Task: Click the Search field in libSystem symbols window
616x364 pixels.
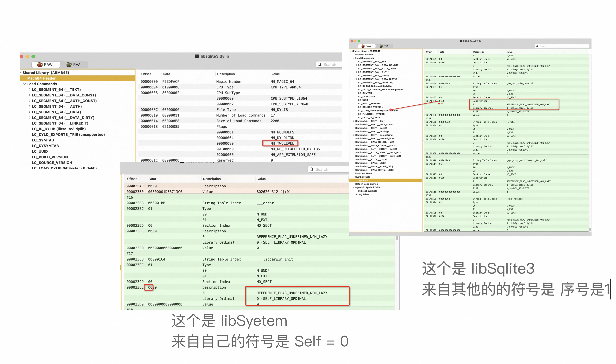Action: pyautogui.click(x=328, y=169)
